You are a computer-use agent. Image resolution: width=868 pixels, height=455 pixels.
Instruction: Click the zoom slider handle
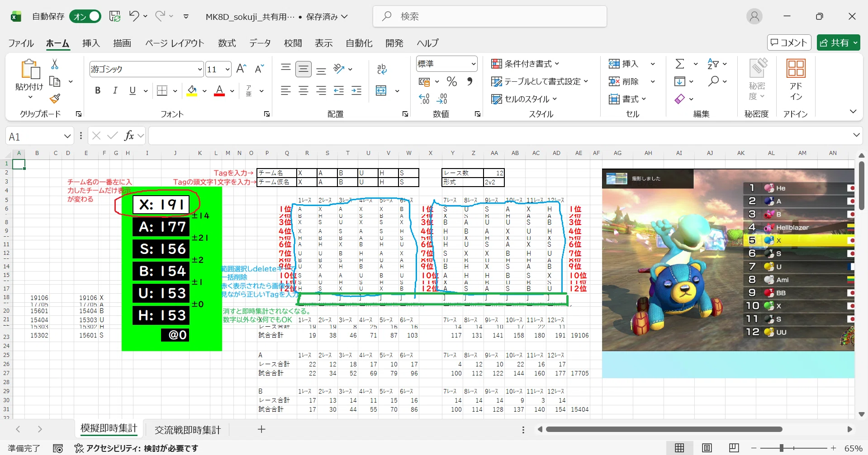pyautogui.click(x=781, y=448)
